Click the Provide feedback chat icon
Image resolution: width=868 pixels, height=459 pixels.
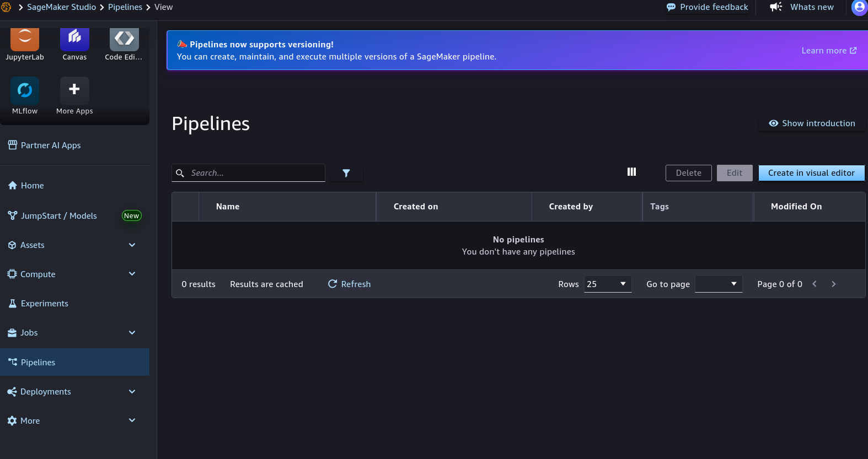pos(671,7)
